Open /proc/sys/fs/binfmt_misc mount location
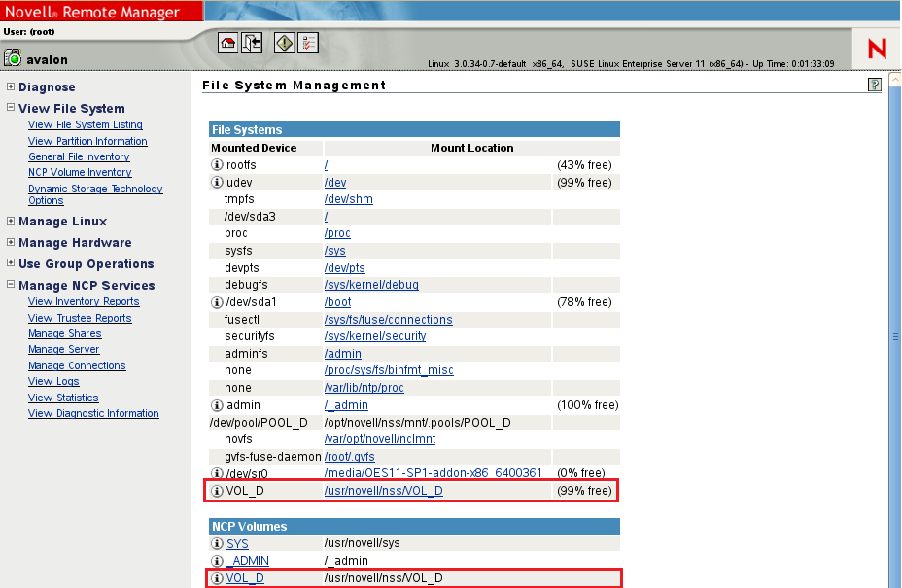This screenshot has width=902, height=588. [389, 370]
